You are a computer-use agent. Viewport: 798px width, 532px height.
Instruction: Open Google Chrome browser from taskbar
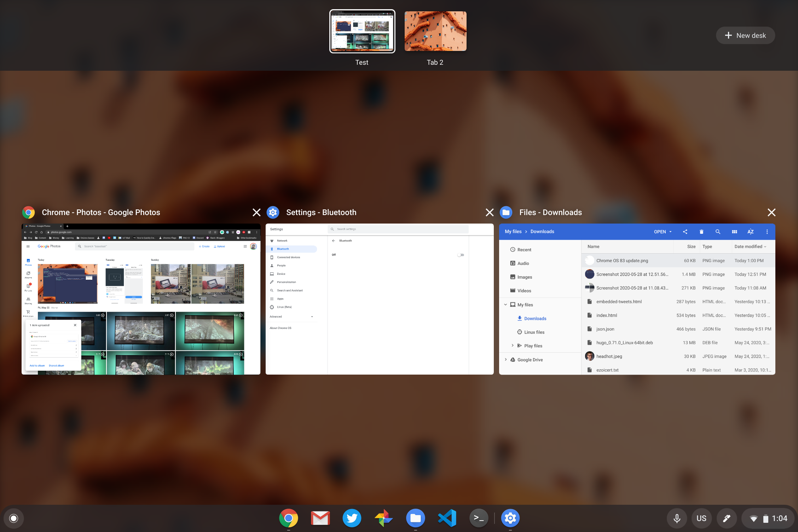(288, 517)
